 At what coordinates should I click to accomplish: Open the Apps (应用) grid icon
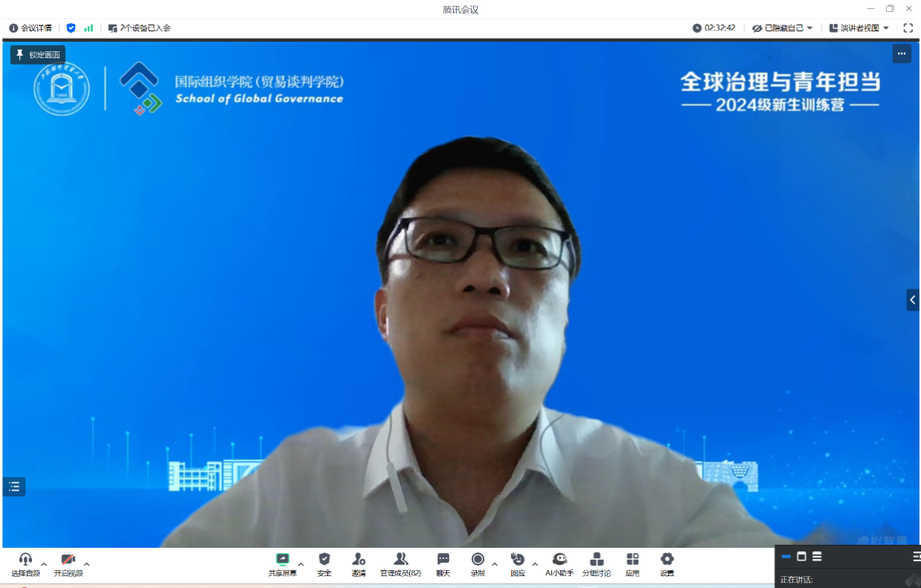tap(633, 564)
